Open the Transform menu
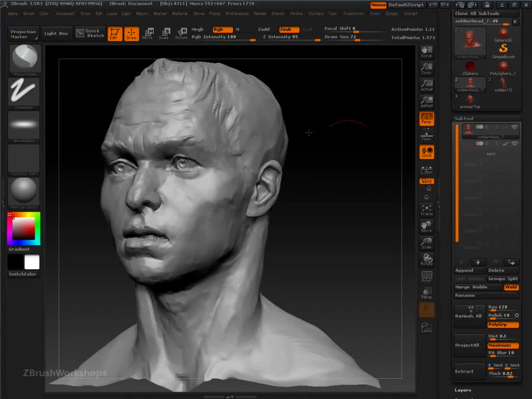Screen dimensions: 532x399 click(353, 14)
